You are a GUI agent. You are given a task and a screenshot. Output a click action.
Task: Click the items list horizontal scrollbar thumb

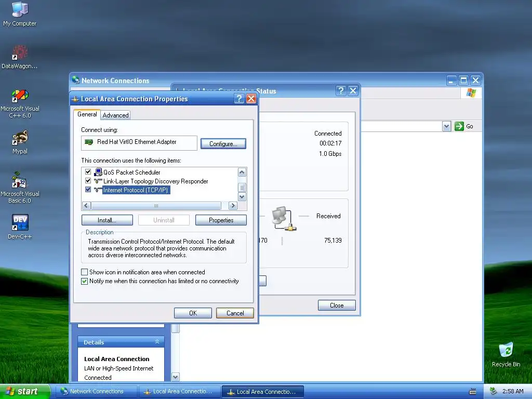tap(156, 206)
